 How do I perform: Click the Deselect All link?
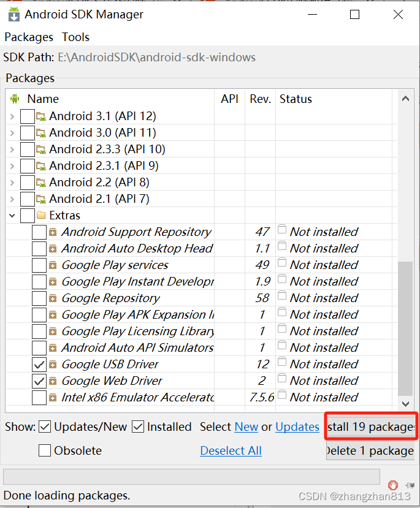tap(231, 450)
